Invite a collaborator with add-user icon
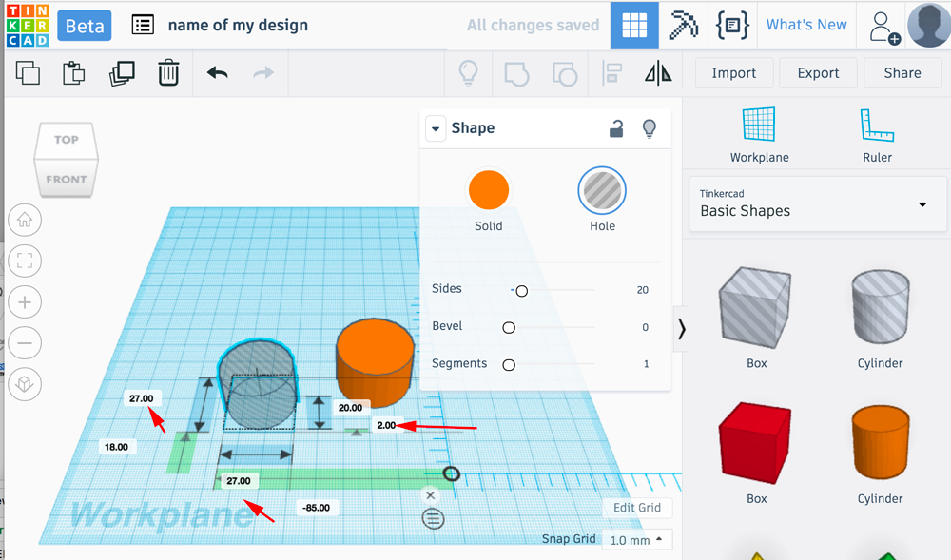Image resolution: width=951 pixels, height=560 pixels. pos(883,28)
